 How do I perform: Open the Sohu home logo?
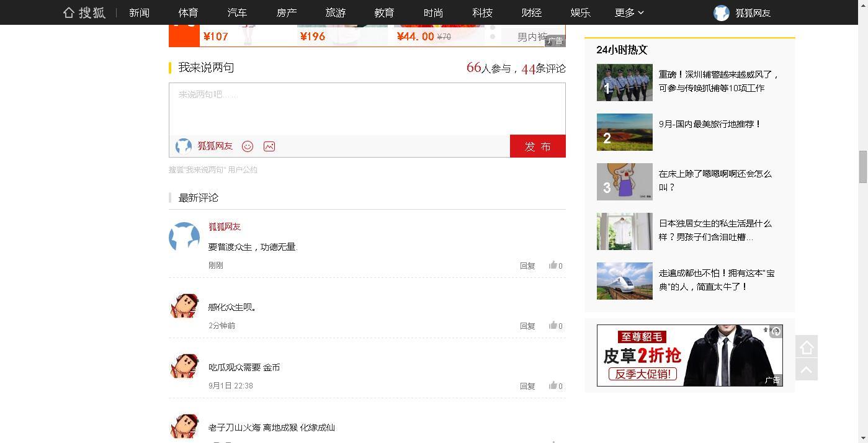(x=84, y=12)
